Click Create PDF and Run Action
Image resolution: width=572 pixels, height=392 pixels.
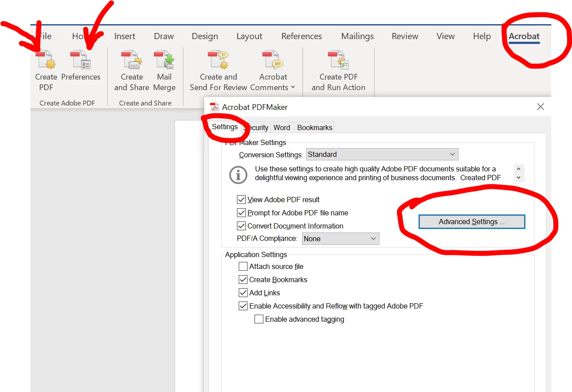tap(339, 71)
